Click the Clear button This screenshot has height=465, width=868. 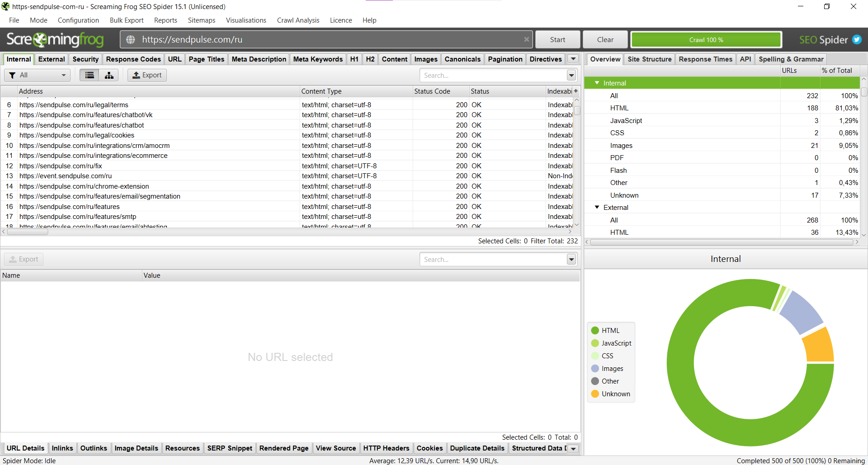click(x=605, y=40)
